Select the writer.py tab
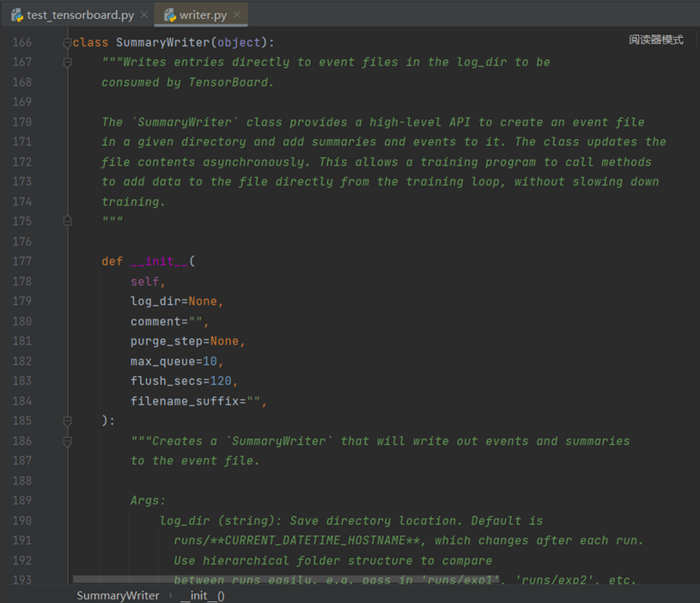 [203, 15]
